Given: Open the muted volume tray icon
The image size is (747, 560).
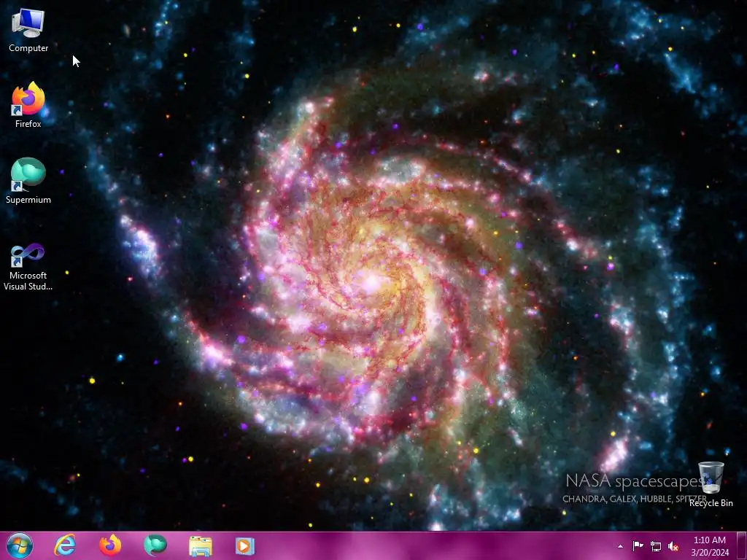Looking at the screenshot, I should click(673, 546).
